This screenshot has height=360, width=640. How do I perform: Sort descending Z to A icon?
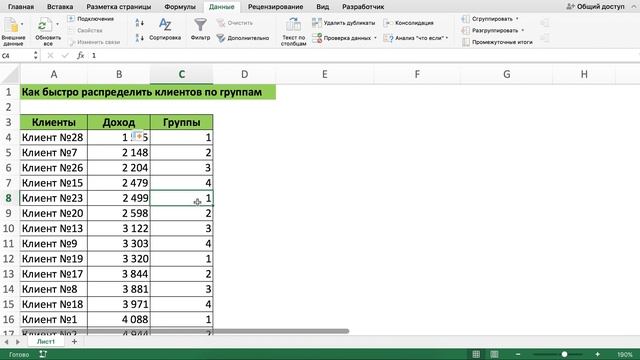pos(140,38)
